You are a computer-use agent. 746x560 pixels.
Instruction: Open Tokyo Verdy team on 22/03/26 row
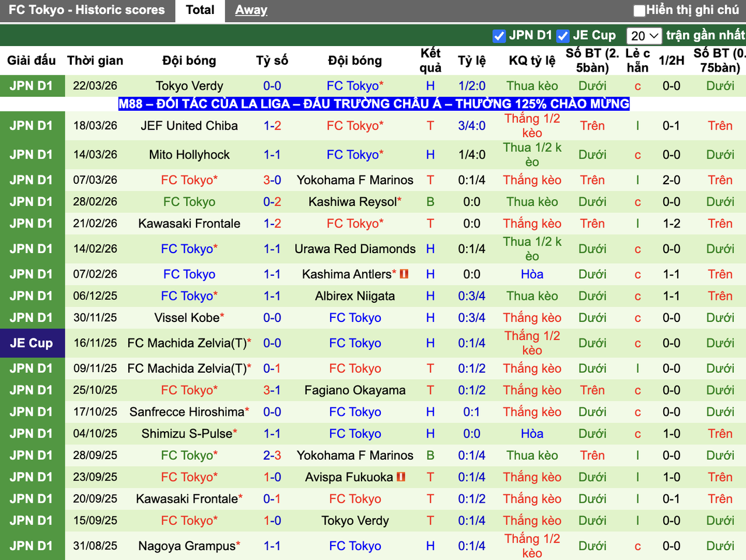click(x=190, y=86)
